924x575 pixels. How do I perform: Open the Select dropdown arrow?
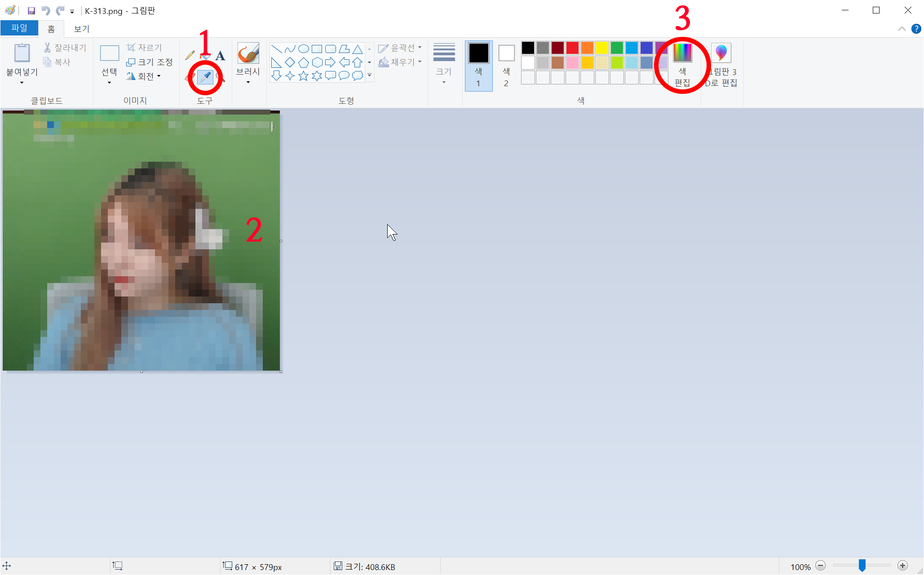[109, 83]
